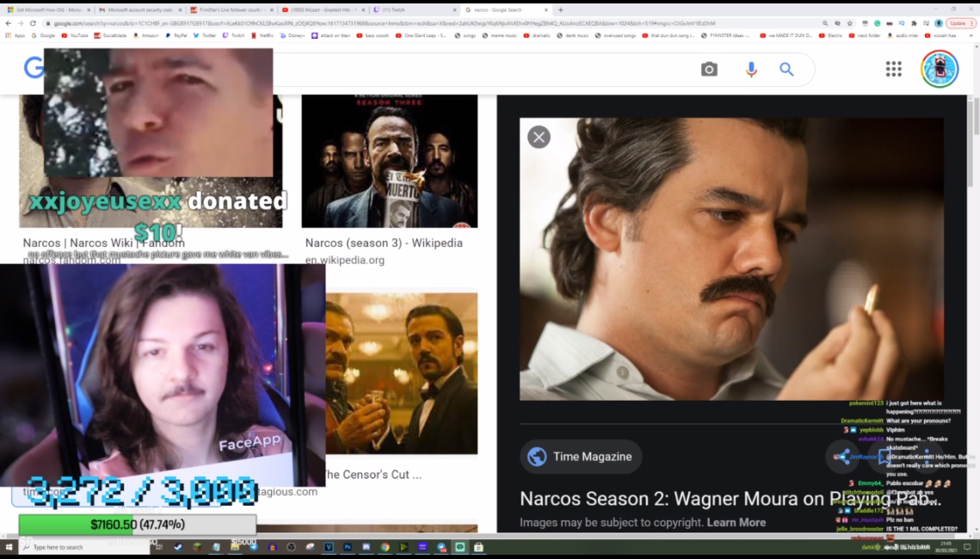The image size is (980, 559).
Task: Show more bookmarks with the overflow chevron
Action: (x=971, y=35)
